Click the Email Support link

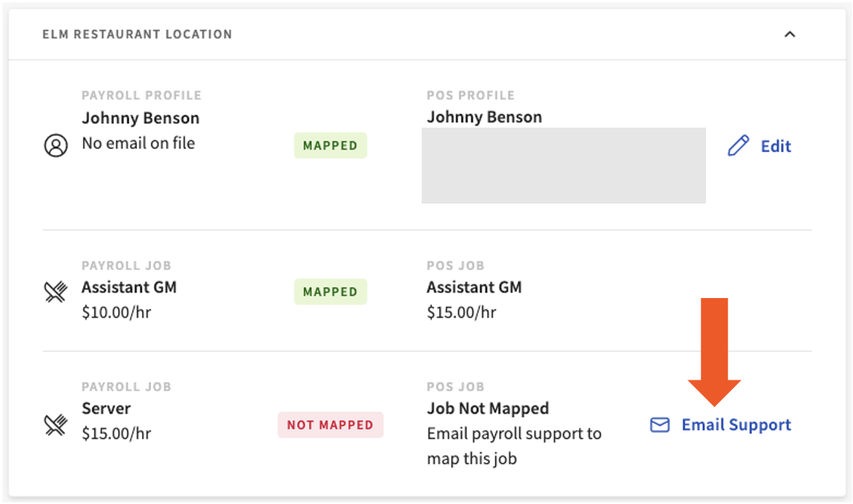point(735,424)
